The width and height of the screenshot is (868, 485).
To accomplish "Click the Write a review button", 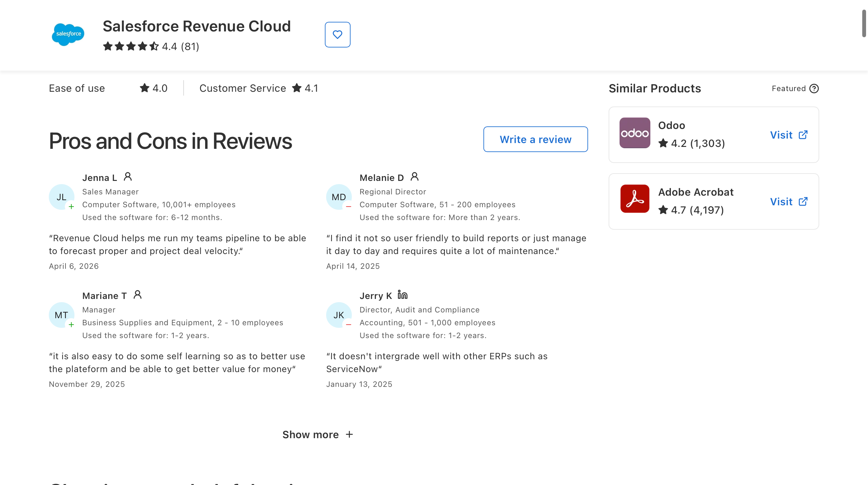I will [535, 139].
